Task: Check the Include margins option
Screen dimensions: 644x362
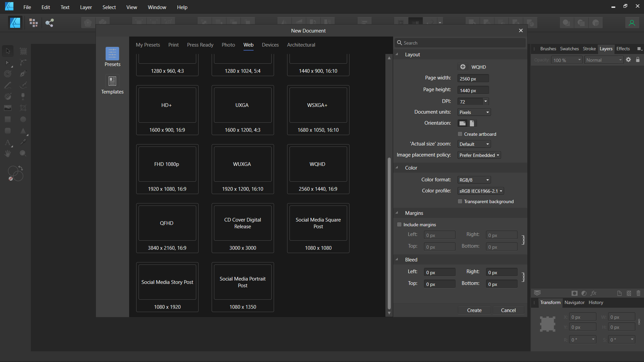Action: 399,225
